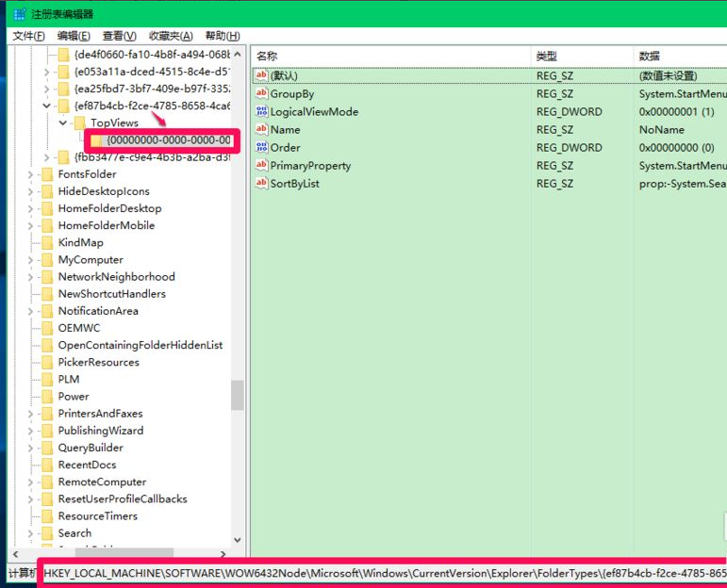The width and height of the screenshot is (727, 588).
Task: Open the 文件(F) menu
Action: pyautogui.click(x=28, y=36)
